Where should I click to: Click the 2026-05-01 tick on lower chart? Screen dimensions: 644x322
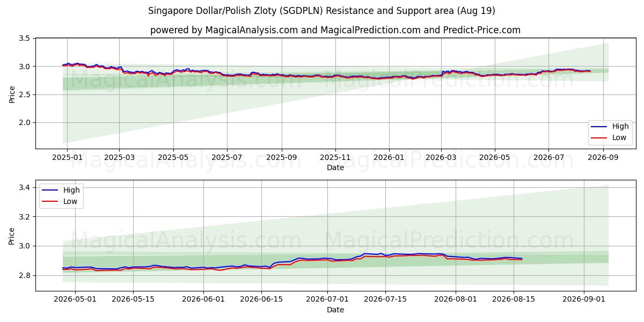tap(75, 300)
